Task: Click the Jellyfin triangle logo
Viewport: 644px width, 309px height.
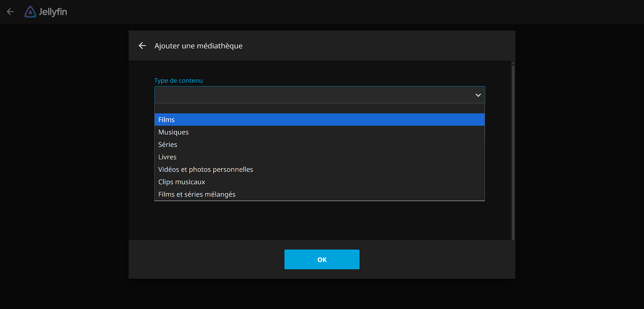Action: [x=30, y=12]
